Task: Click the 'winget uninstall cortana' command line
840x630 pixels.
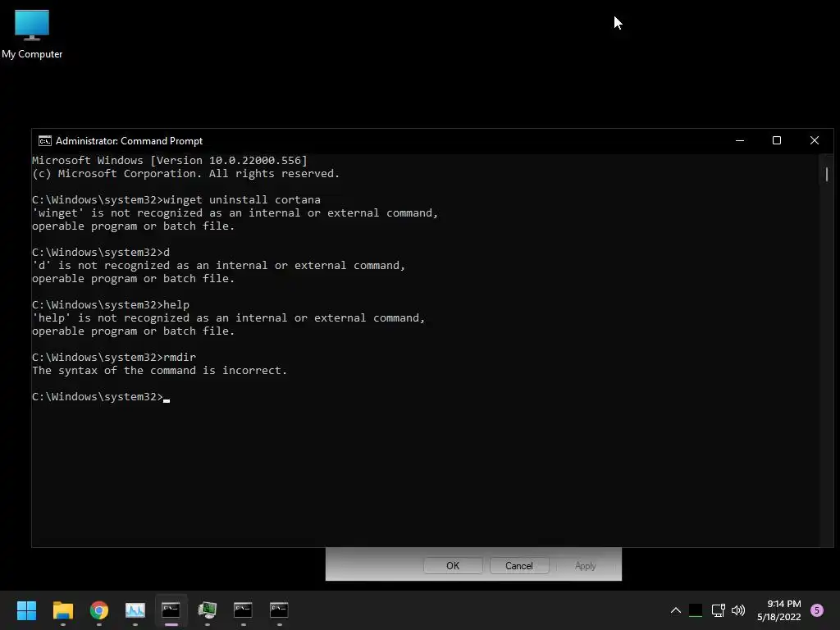Action: tap(176, 200)
